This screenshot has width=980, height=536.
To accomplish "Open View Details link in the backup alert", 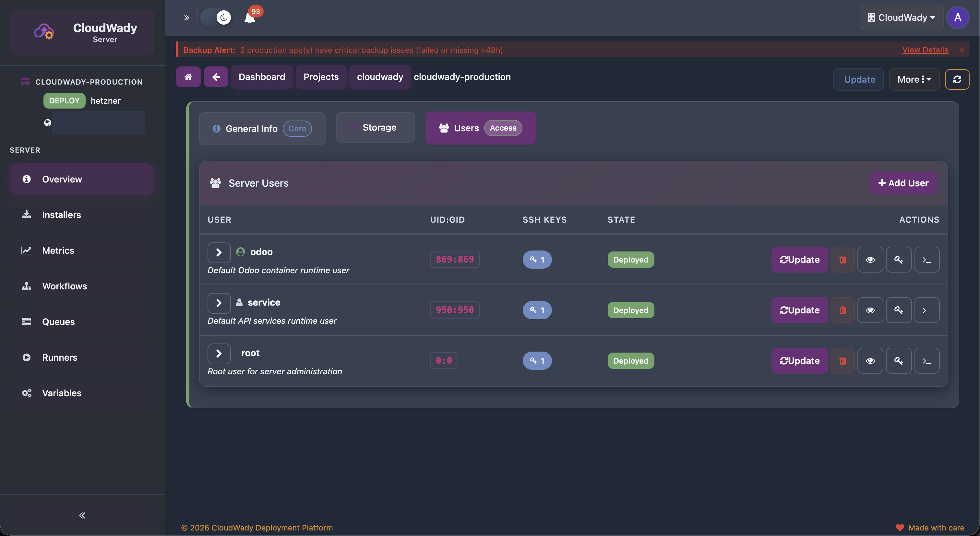I will [x=925, y=49].
